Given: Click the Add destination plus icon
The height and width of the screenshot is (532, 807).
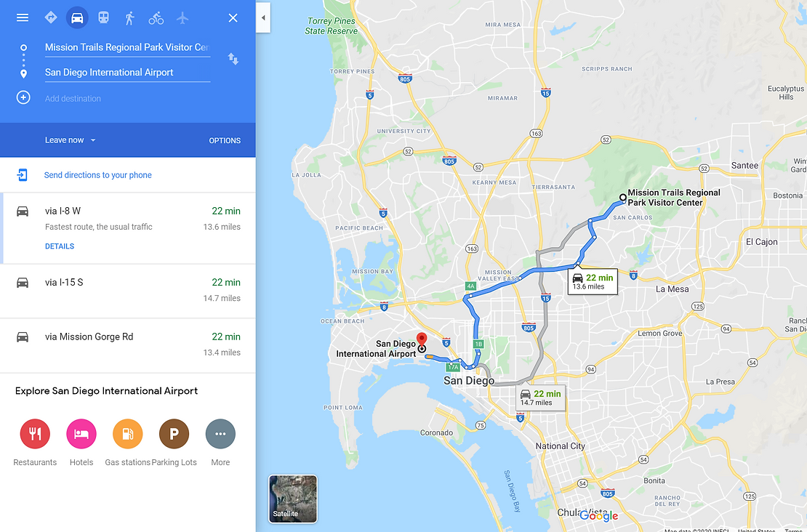Looking at the screenshot, I should [23, 97].
